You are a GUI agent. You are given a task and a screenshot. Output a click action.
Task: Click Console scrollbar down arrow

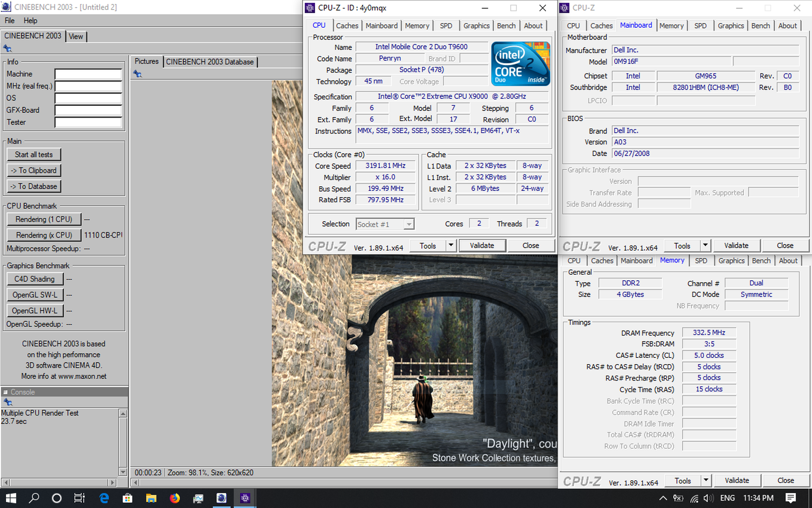click(123, 472)
